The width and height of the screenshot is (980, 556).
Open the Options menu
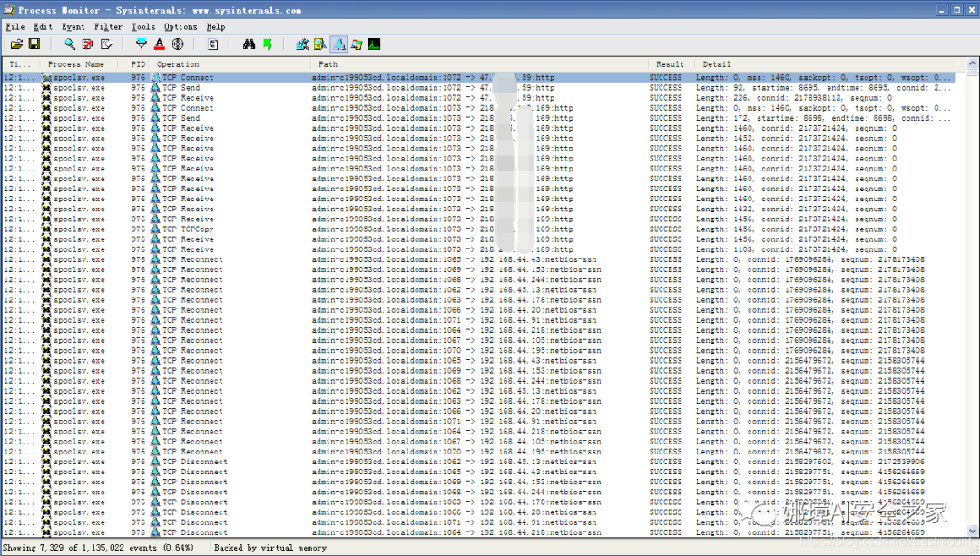click(x=181, y=27)
